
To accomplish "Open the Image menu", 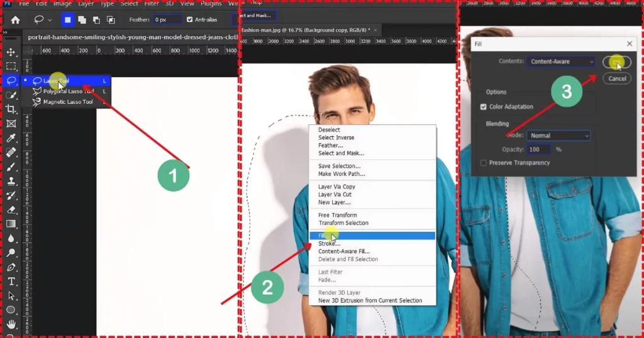I will tap(62, 3).
